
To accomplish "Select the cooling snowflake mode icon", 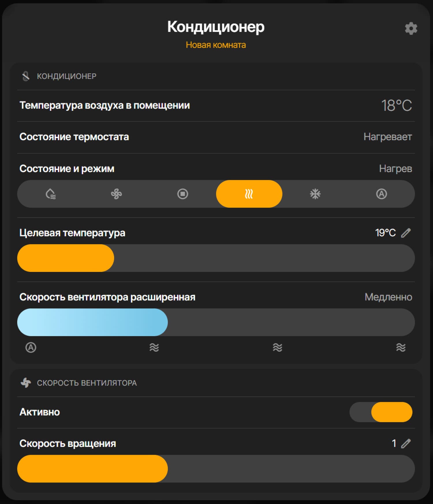I will [x=315, y=194].
